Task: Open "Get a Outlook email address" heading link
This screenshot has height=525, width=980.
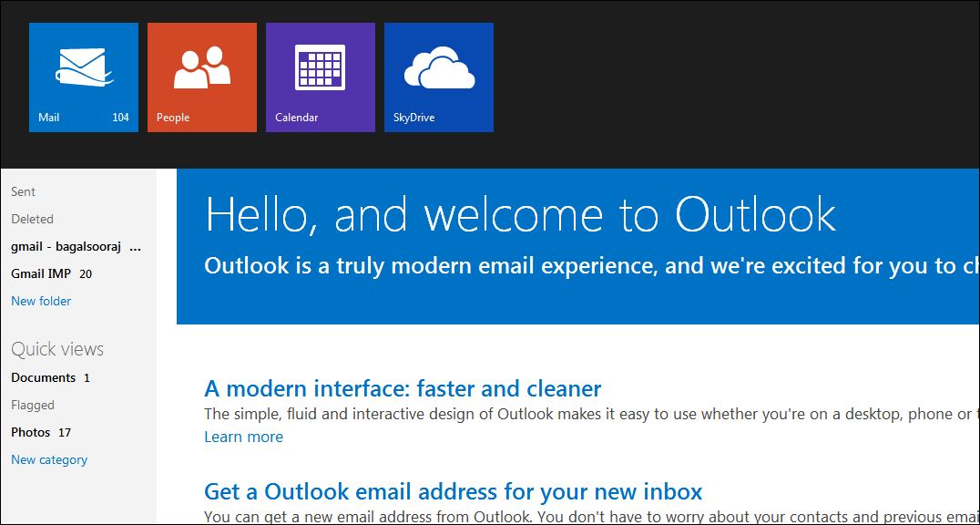Action: point(453,492)
